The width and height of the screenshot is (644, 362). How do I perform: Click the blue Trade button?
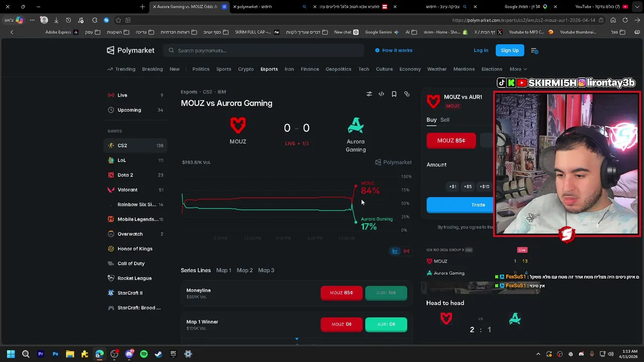pos(460,205)
